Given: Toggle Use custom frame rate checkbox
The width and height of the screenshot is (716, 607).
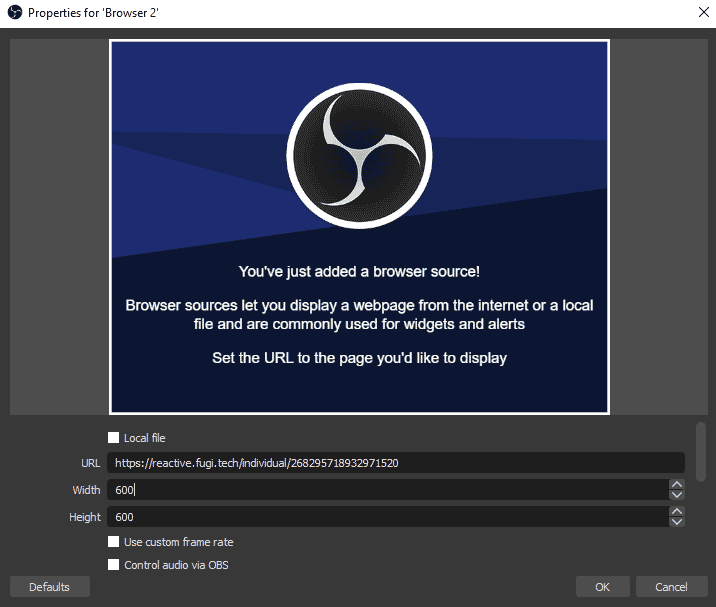Looking at the screenshot, I should (x=113, y=542).
